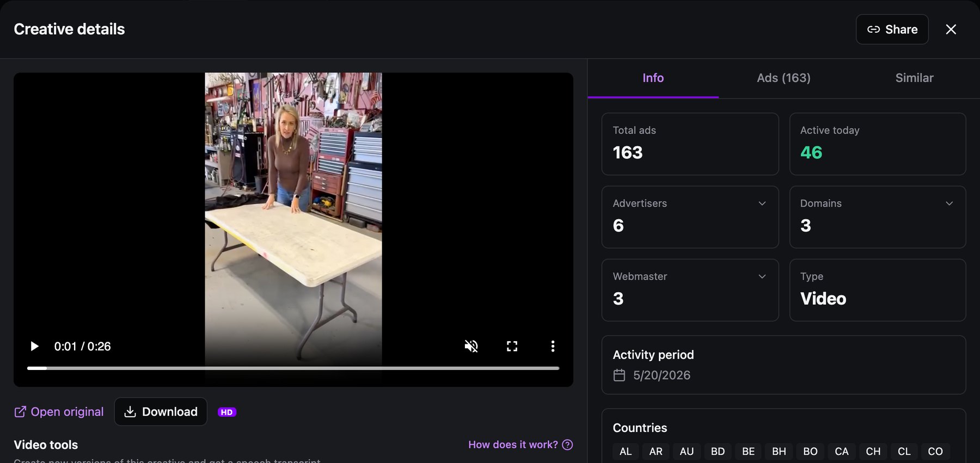Click the Type value Video
The width and height of the screenshot is (980, 463).
(x=823, y=299)
